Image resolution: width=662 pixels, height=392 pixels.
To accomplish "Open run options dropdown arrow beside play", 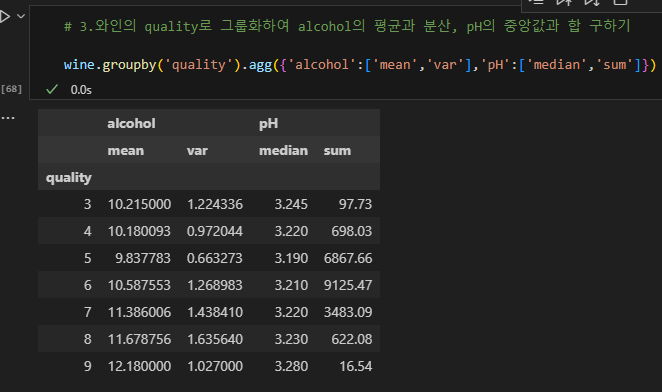I will (21, 16).
